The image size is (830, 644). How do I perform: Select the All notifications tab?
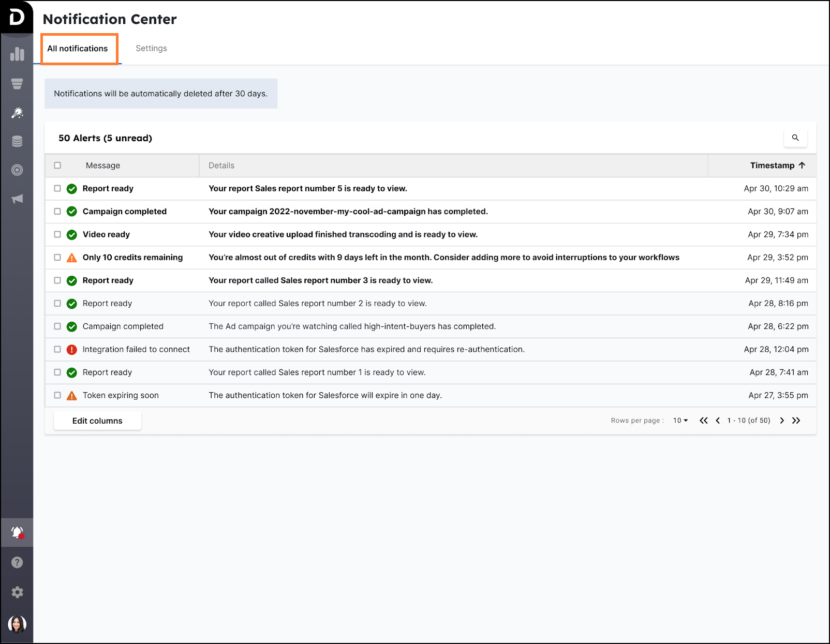(78, 49)
